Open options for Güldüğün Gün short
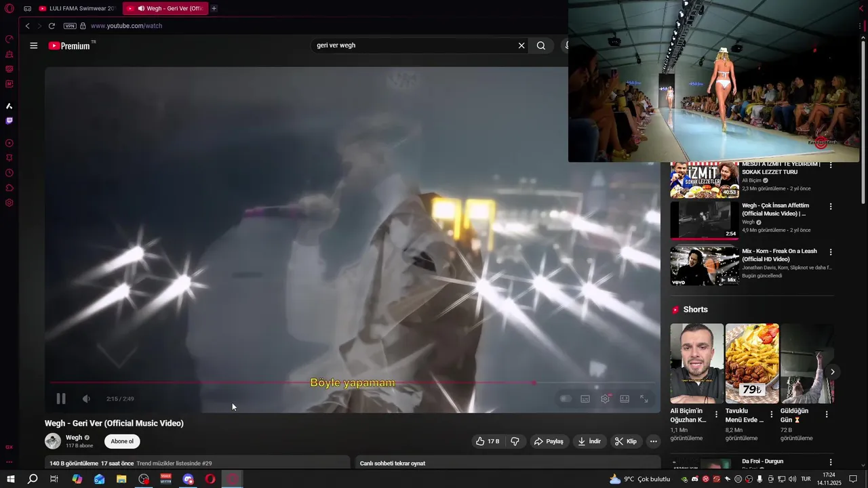868x488 pixels. click(x=826, y=414)
